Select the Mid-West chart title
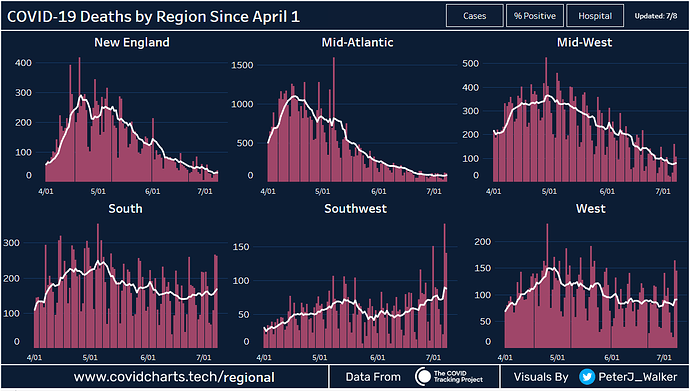The width and height of the screenshot is (690, 391). click(584, 42)
